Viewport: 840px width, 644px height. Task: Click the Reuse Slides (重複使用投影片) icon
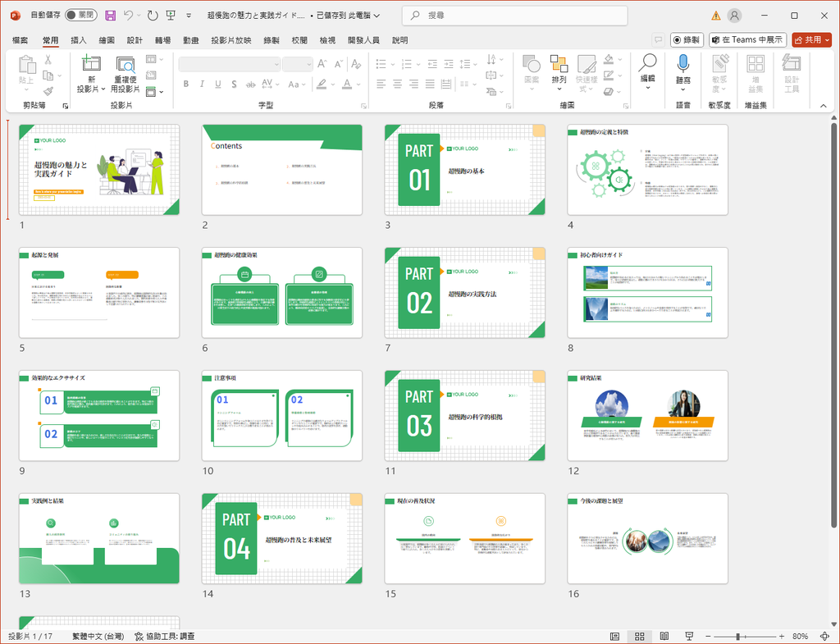point(125,64)
